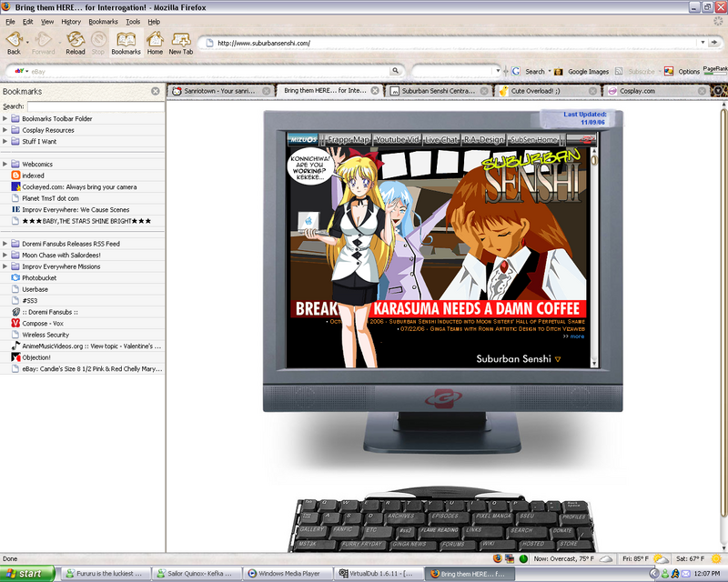Switch to Sanriotown tab
Image resolution: width=728 pixels, height=582 pixels.
[x=219, y=91]
